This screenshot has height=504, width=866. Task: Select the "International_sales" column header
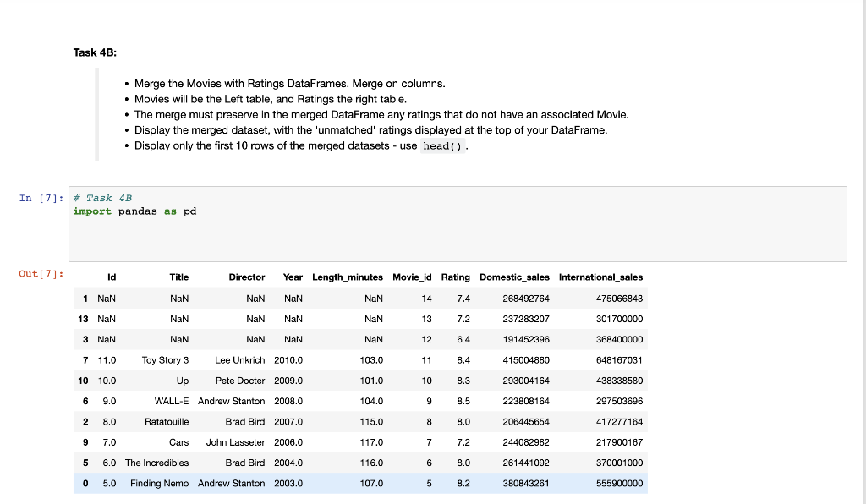coord(601,277)
